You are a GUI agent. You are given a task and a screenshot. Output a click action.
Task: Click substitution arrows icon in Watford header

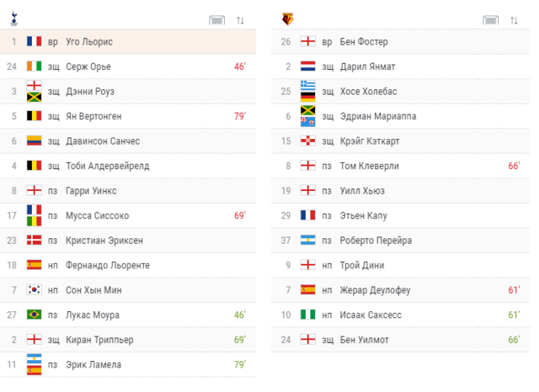coord(514,20)
